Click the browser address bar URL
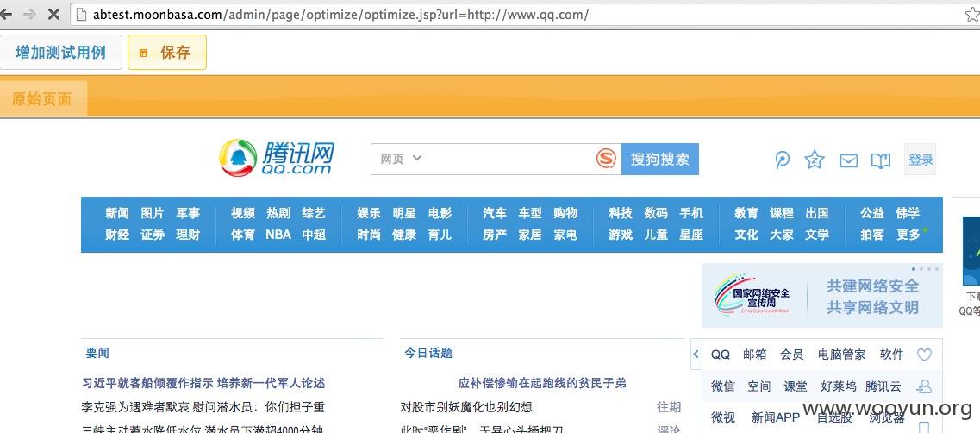This screenshot has height=433, width=980. point(340,14)
